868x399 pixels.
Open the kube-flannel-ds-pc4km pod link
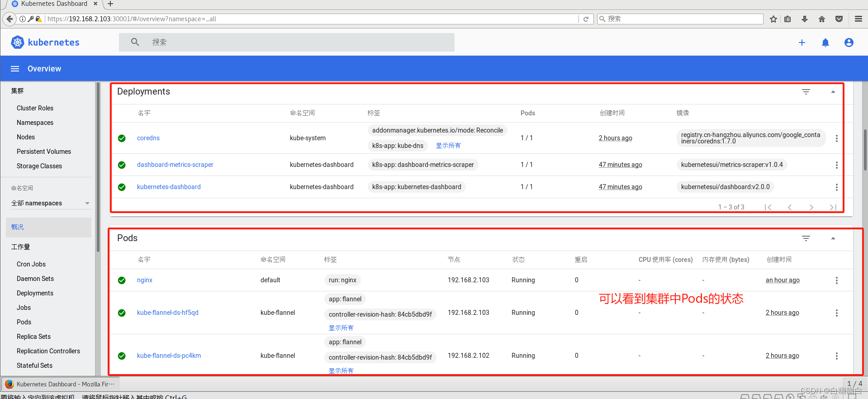coord(169,356)
